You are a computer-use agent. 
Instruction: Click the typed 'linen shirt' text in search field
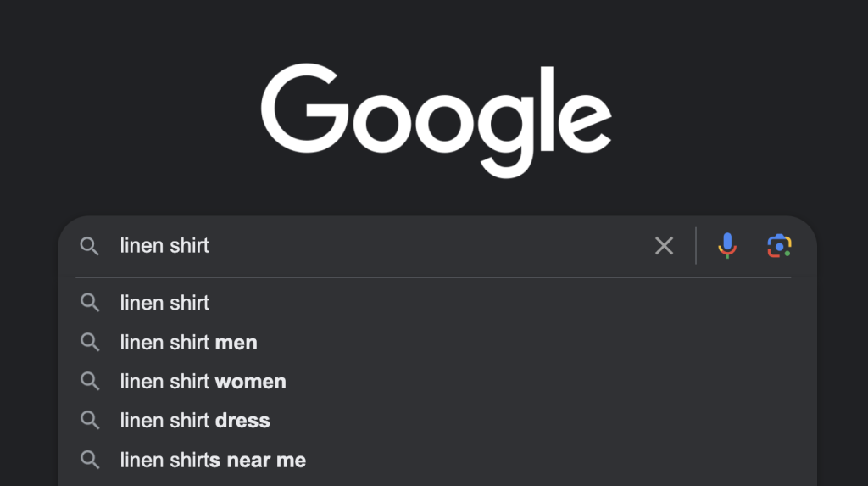[x=164, y=245]
